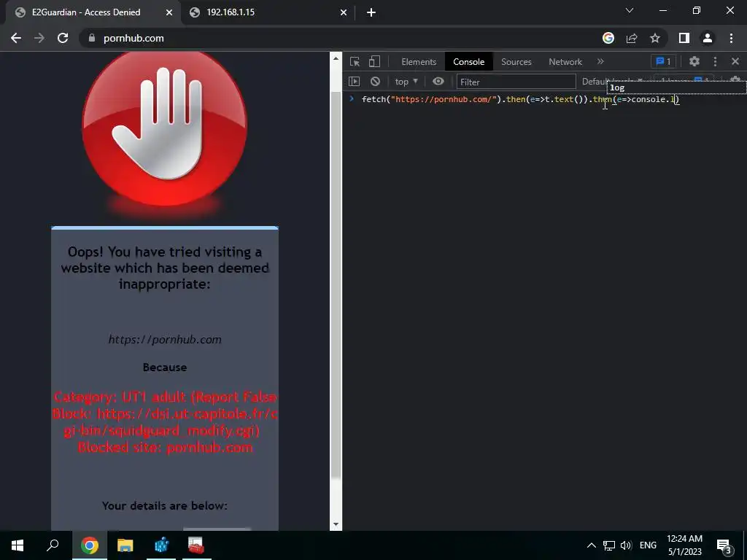This screenshot has width=747, height=560.
Task: Click Chrome icon in the taskbar
Action: (x=90, y=545)
